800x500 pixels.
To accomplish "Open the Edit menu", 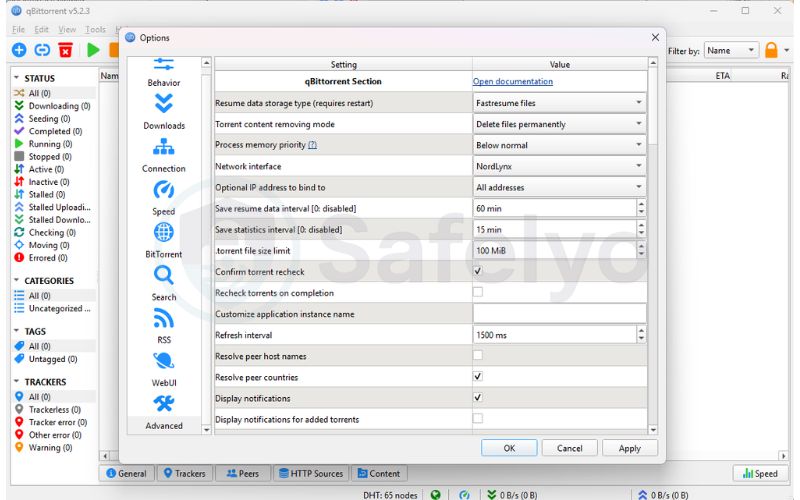I will click(42, 30).
